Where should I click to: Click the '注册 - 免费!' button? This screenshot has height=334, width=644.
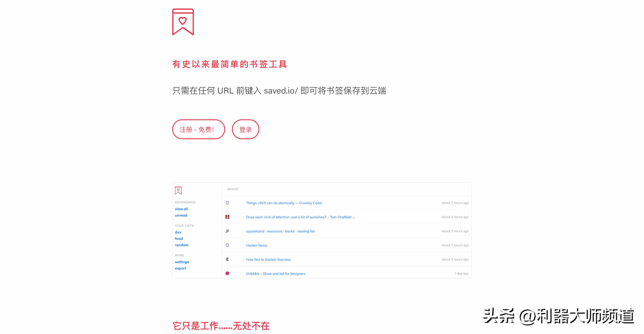pos(198,129)
